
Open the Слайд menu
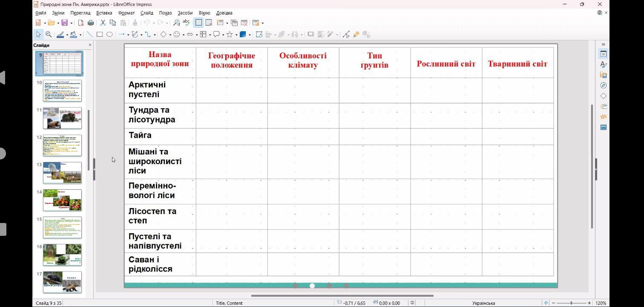(x=147, y=13)
